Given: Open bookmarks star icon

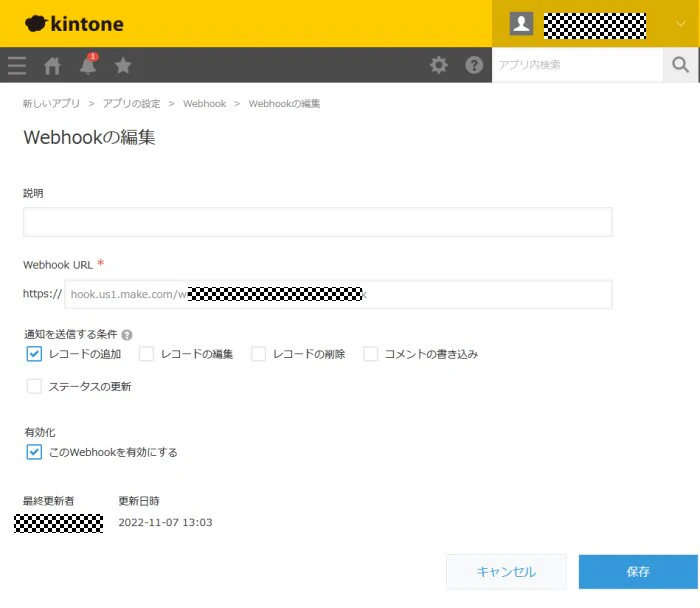Looking at the screenshot, I should coord(123,66).
